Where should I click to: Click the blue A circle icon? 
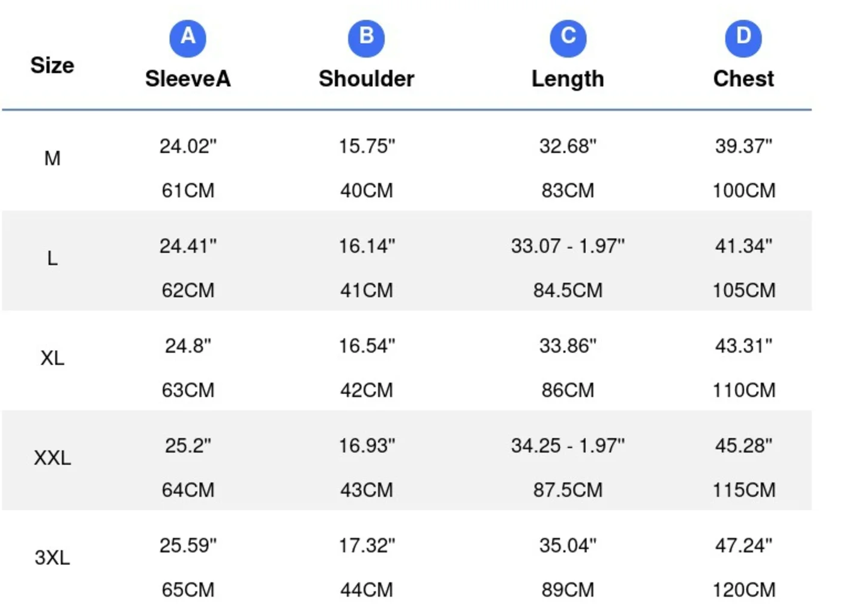click(188, 38)
